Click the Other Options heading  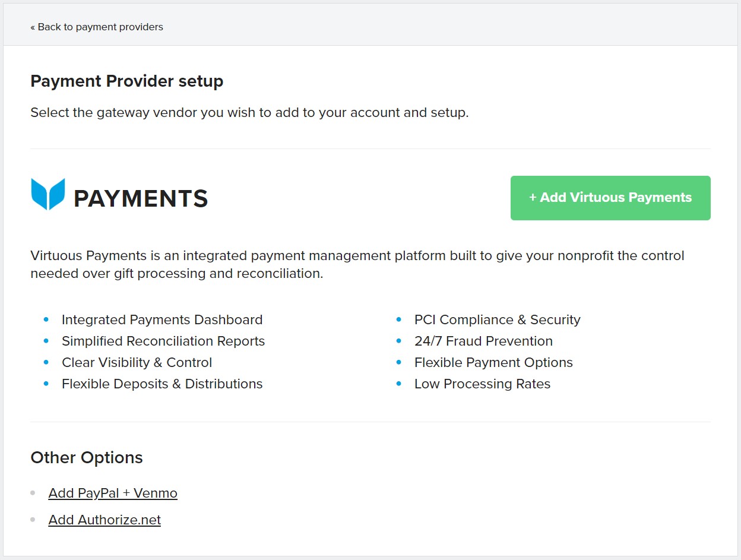coord(87,457)
